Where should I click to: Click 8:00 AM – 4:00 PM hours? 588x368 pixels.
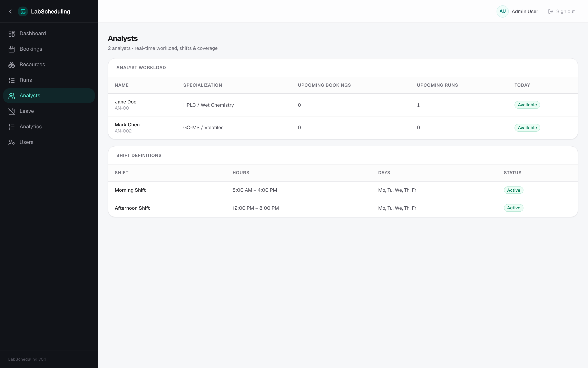click(x=255, y=190)
